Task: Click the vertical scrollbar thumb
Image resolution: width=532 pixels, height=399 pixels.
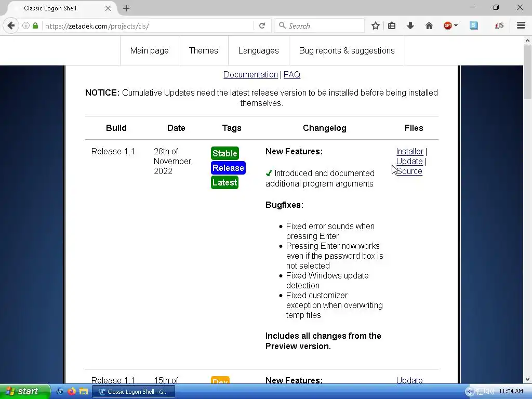Action: pyautogui.click(x=527, y=72)
